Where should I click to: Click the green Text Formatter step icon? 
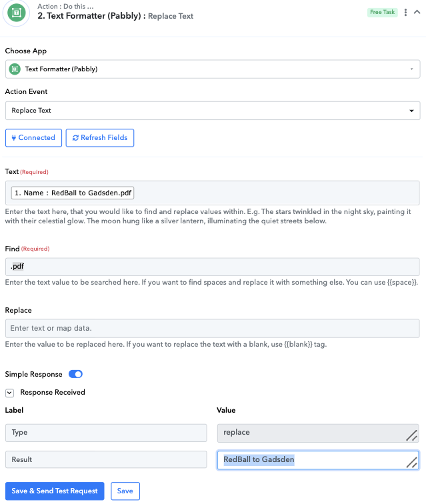17,13
